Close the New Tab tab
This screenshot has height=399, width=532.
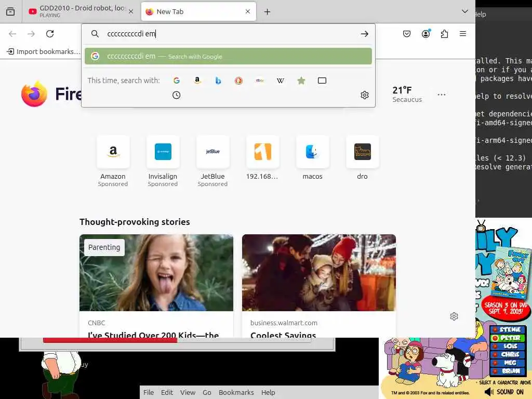click(248, 11)
